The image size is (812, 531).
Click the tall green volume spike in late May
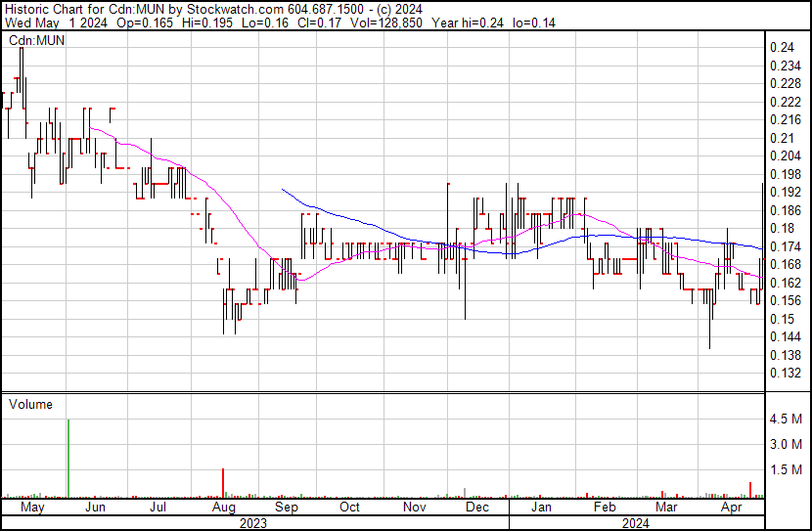click(68, 460)
